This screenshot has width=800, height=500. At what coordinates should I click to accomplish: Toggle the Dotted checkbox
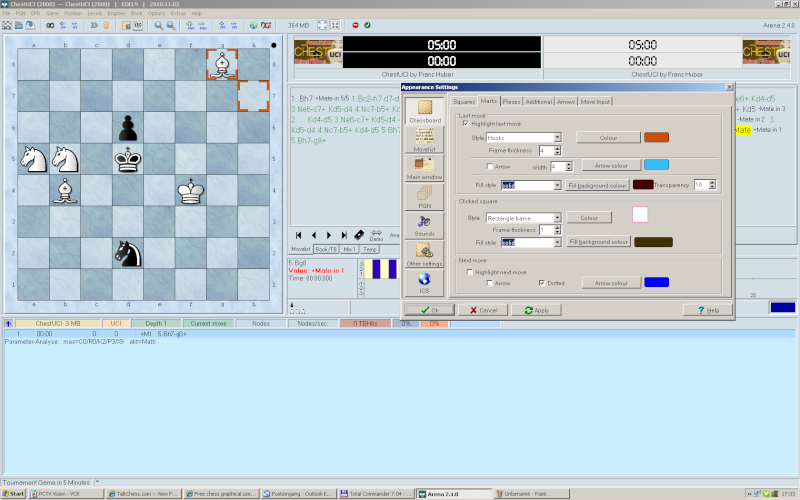coord(542,283)
